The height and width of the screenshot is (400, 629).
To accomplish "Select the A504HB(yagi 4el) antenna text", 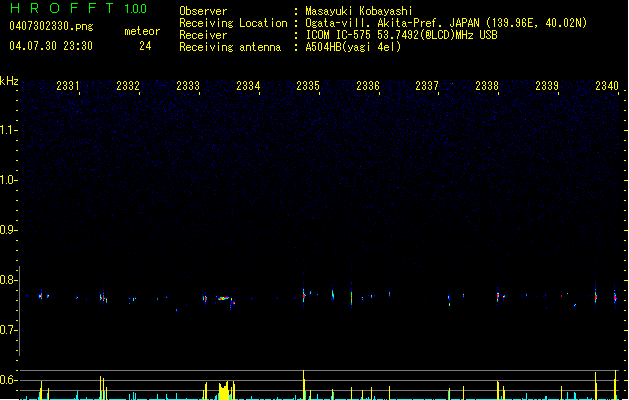I will point(353,47).
